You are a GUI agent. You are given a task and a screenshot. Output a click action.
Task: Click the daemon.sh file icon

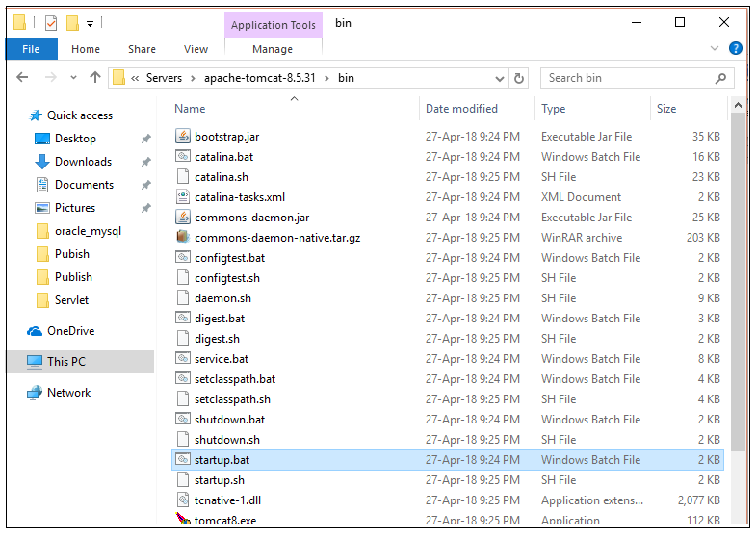(x=182, y=298)
